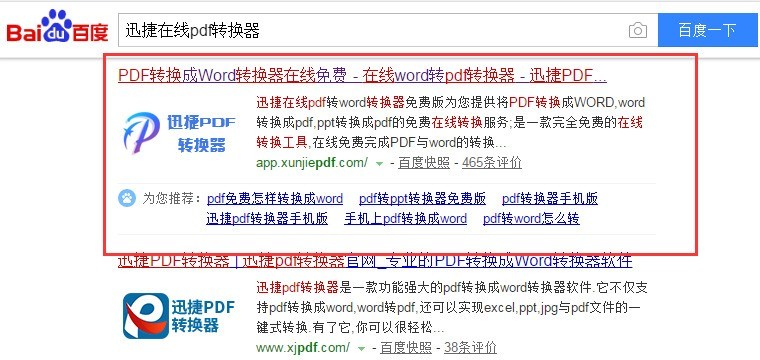Expand dropdown arrow after app.xunjiepdf.com
The height and width of the screenshot is (360, 760).
(x=380, y=163)
